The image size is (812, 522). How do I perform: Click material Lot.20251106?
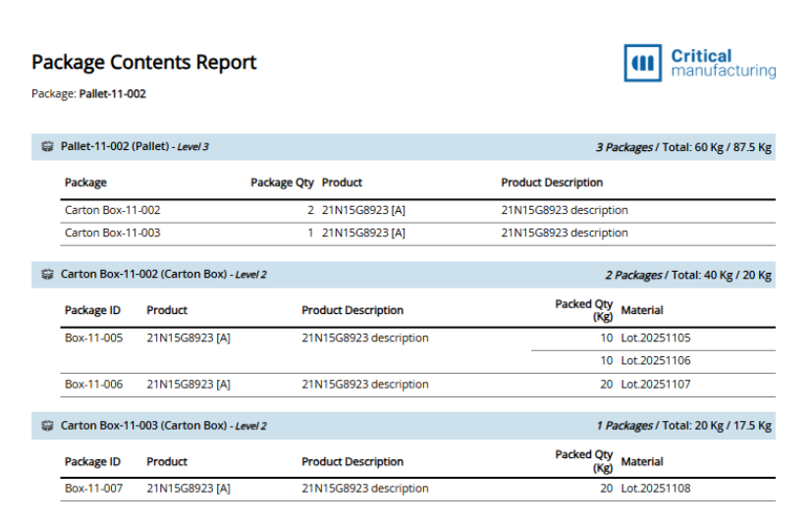tap(656, 361)
